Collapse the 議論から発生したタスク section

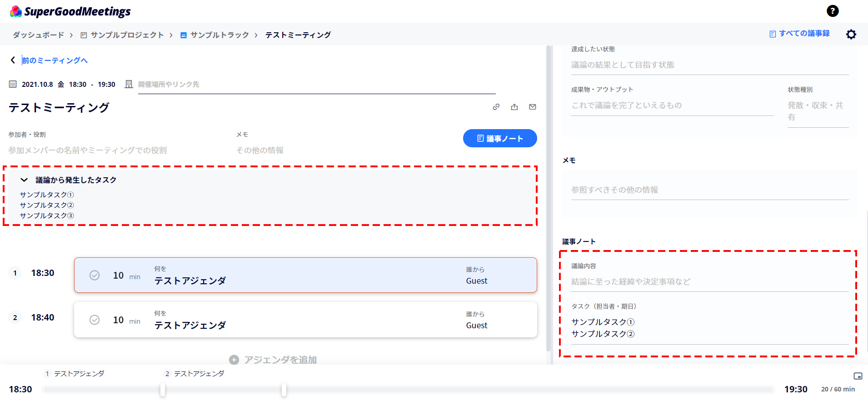(24, 180)
